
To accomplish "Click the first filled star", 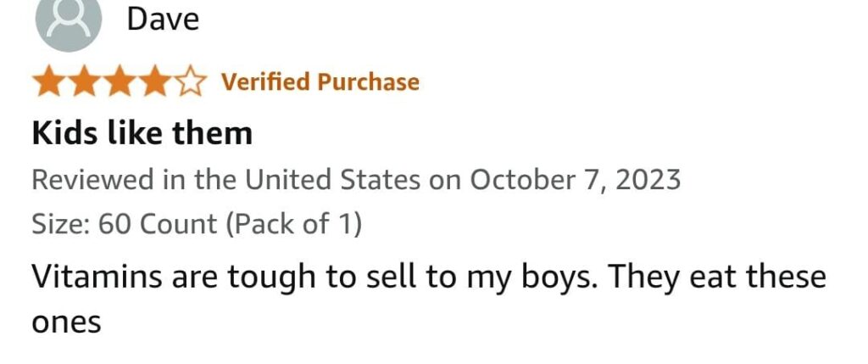I will [x=48, y=83].
